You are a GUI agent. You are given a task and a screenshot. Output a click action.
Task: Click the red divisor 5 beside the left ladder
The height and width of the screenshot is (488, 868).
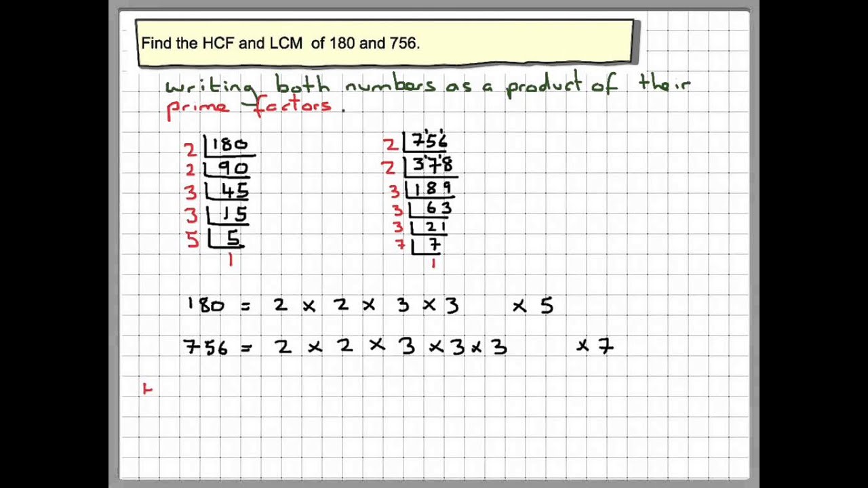coord(193,239)
